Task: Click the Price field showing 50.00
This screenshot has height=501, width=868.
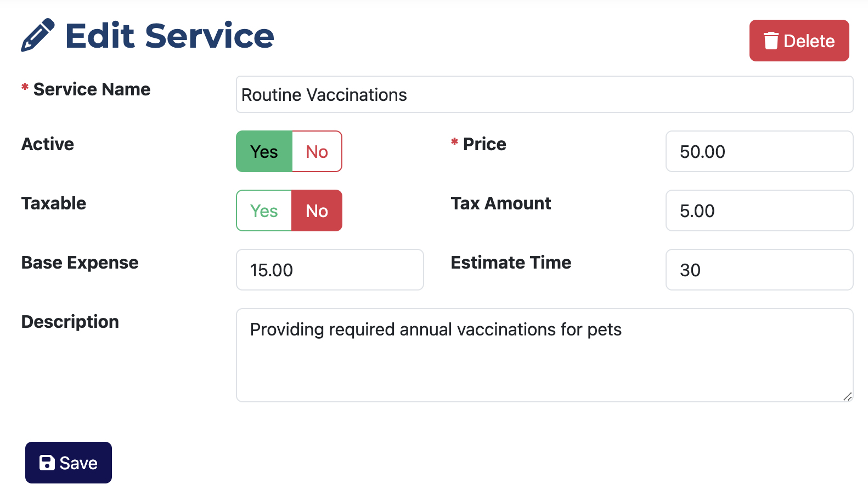Action: [759, 151]
